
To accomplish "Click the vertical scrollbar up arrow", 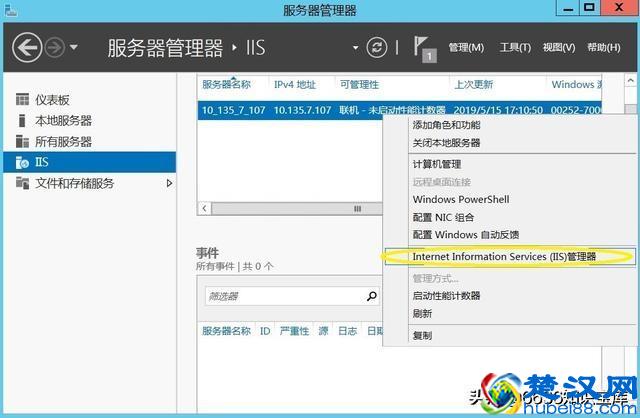I will click(630, 81).
